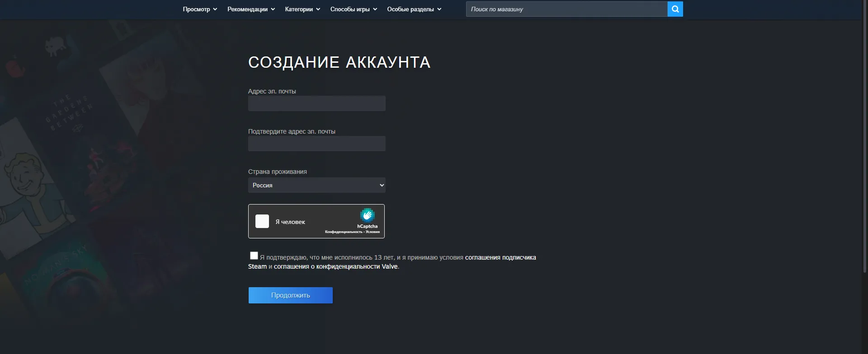Tick the age confirmation agreement checkbox

[x=254, y=256]
